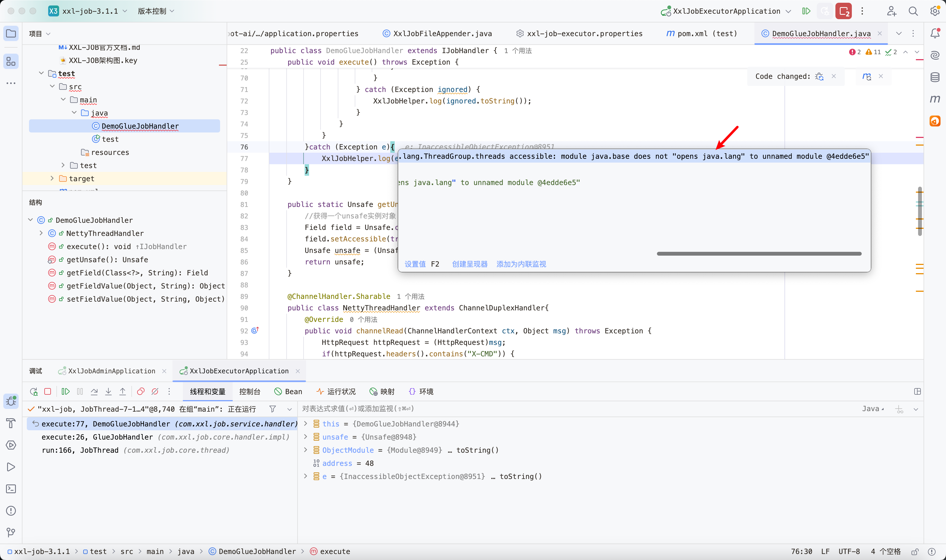
Task: Click the 创建呈现器 link in popup
Action: pyautogui.click(x=469, y=264)
